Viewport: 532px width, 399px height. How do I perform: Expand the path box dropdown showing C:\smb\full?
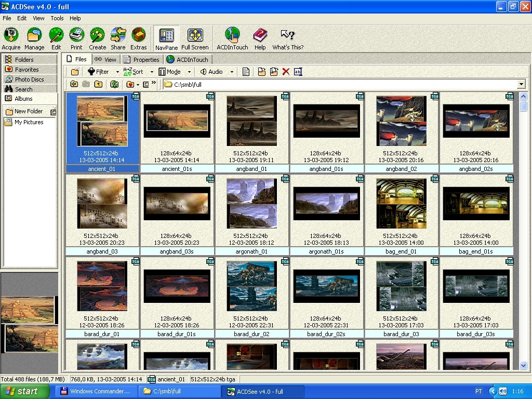pyautogui.click(x=521, y=84)
